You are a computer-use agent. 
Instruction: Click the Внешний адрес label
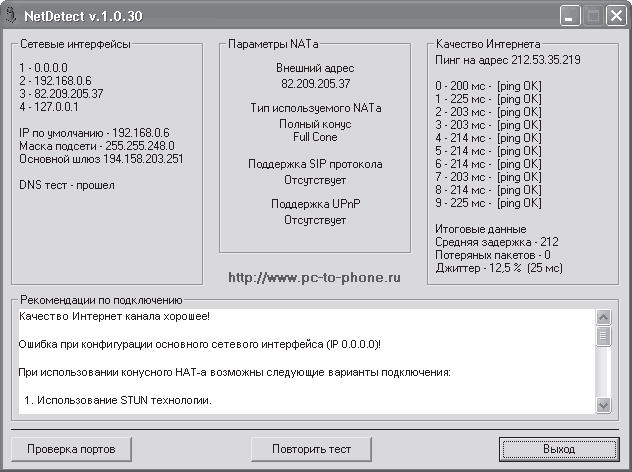tap(315, 68)
